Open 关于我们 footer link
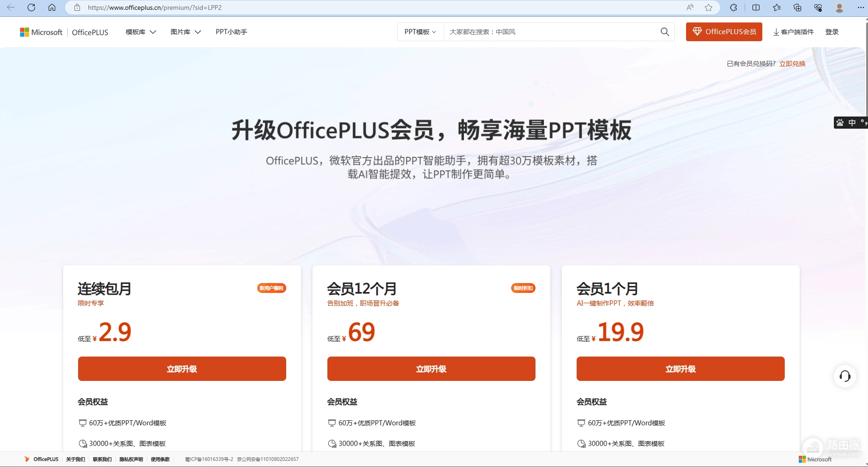This screenshot has width=868, height=467. (75, 459)
